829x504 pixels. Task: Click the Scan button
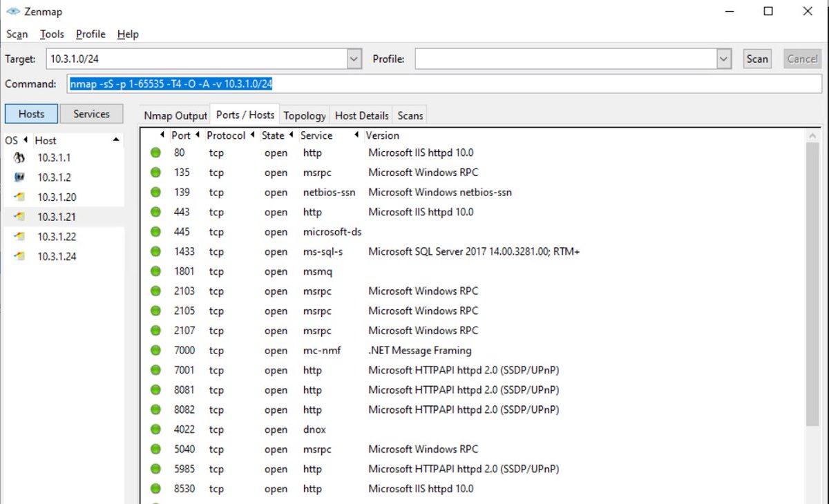(757, 59)
